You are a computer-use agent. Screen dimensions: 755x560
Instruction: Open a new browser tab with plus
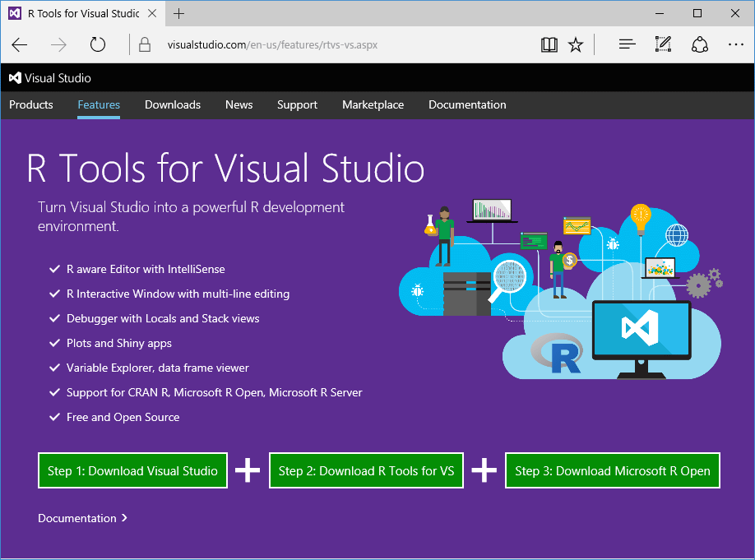179,13
